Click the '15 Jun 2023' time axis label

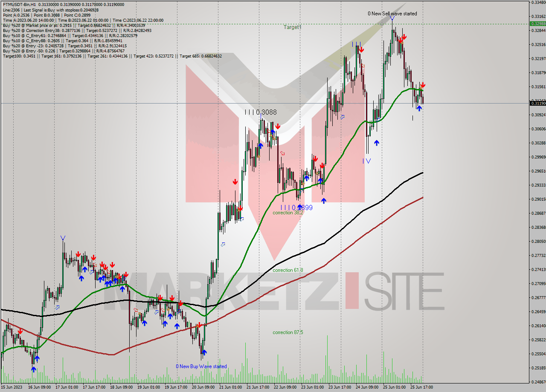tap(12, 387)
